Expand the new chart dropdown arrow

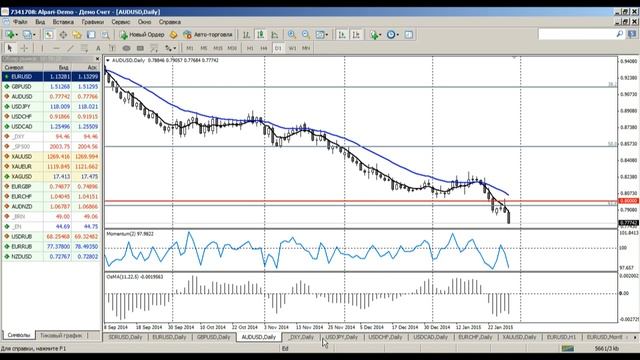point(16,35)
